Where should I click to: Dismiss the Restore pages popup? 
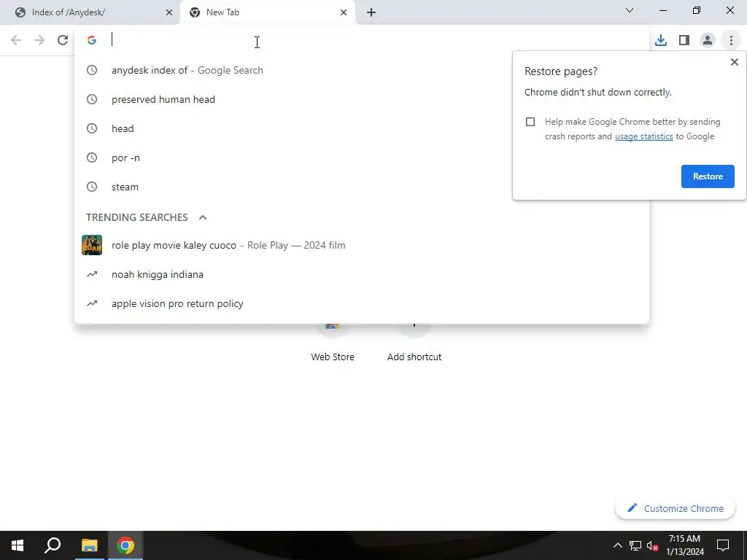pyautogui.click(x=734, y=62)
